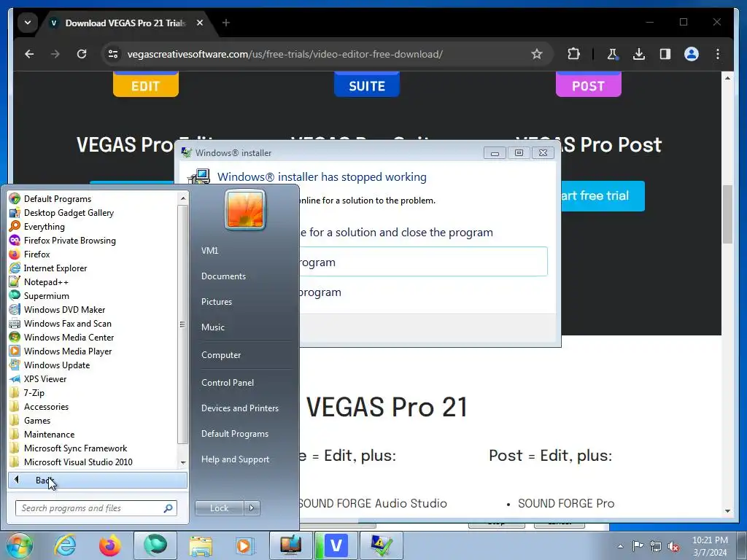Click the muted volume tray icon

[x=673, y=546]
